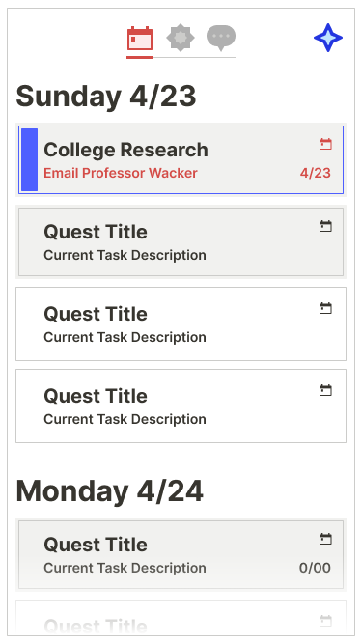This screenshot has height=644, width=362.
Task: Select the gray Quest Title card under Sunday
Action: tap(181, 242)
